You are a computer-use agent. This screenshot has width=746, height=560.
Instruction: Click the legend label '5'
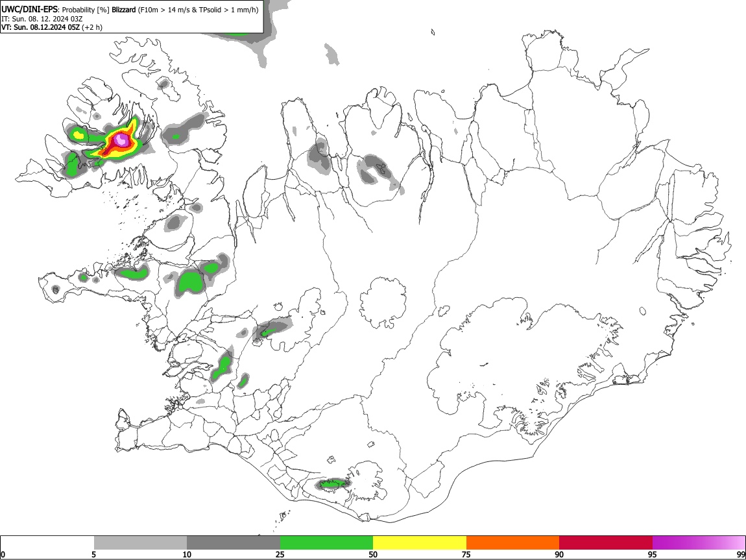(x=94, y=554)
